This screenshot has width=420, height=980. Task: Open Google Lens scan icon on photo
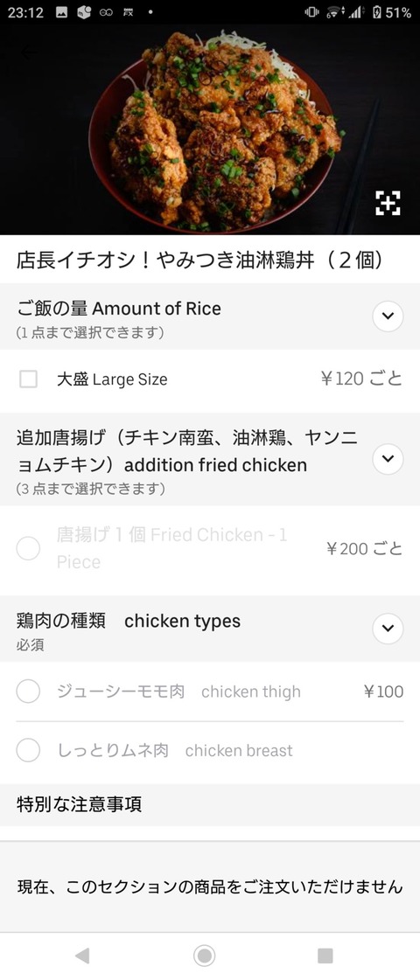coord(388,203)
